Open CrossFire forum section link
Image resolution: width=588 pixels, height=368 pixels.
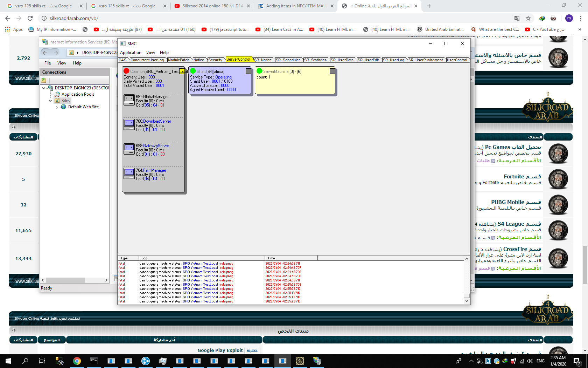(x=522, y=249)
